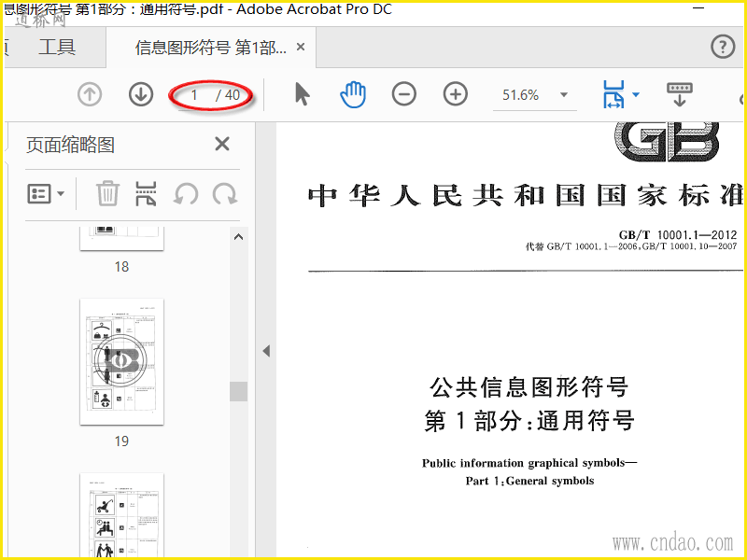Image resolution: width=747 pixels, height=560 pixels.
Task: Go to next page with down arrow
Action: pos(141,94)
